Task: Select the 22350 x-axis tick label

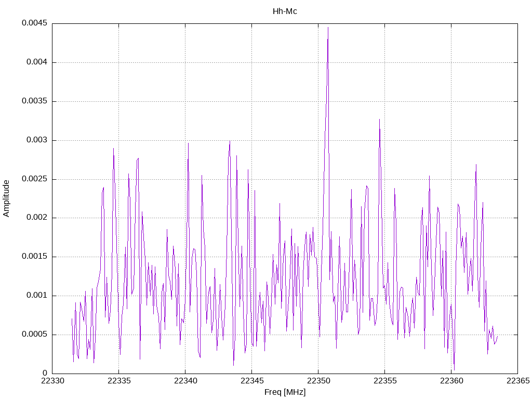Action: [x=318, y=382]
